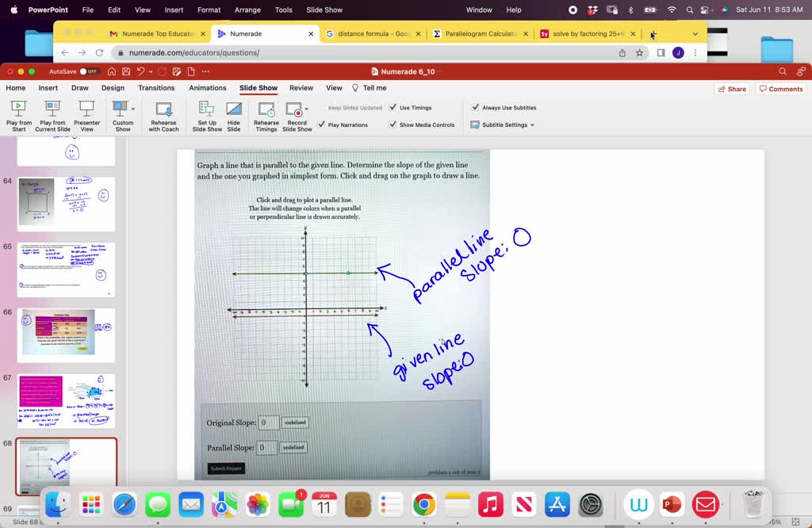Open App Store from the dock
The height and width of the screenshot is (528, 812).
557,505
